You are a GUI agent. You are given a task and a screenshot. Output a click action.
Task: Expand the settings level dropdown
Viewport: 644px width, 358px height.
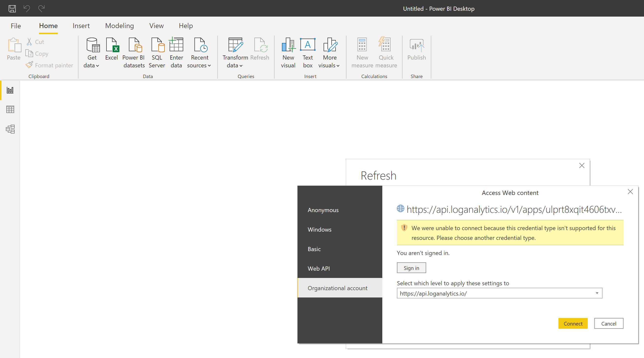(x=597, y=293)
